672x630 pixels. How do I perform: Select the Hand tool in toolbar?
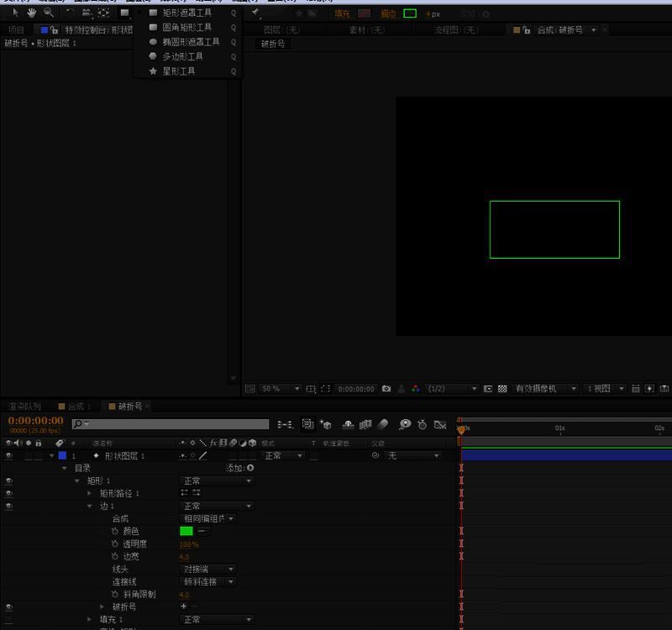pos(32,13)
